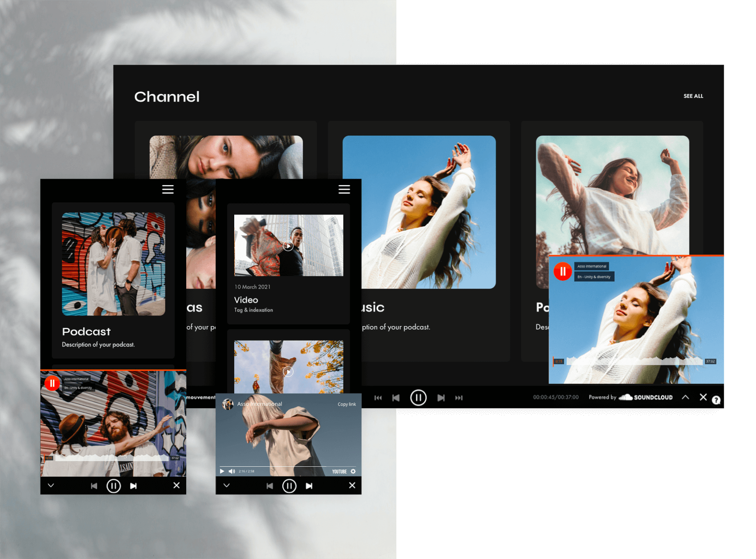Toggle red pause button on mobile podcast widget
This screenshot has height=559, width=756.
[x=52, y=383]
